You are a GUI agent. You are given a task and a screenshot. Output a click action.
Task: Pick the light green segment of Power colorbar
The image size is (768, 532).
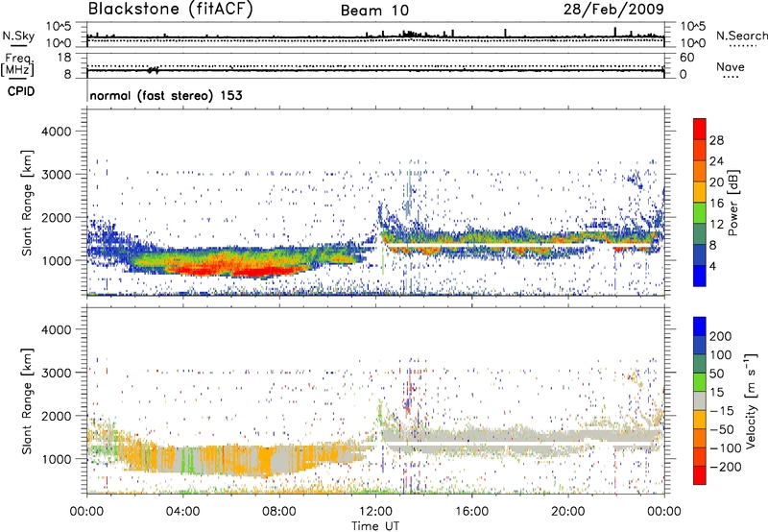(700, 213)
